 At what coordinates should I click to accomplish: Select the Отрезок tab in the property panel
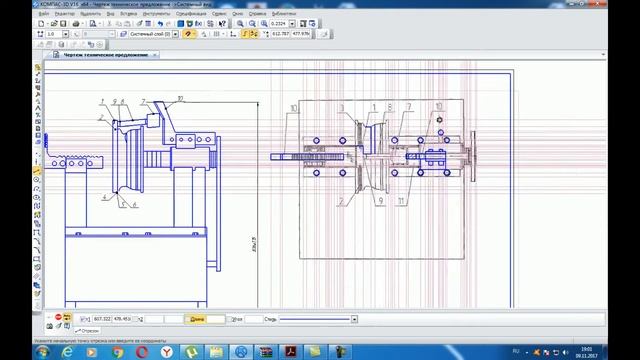(87, 331)
